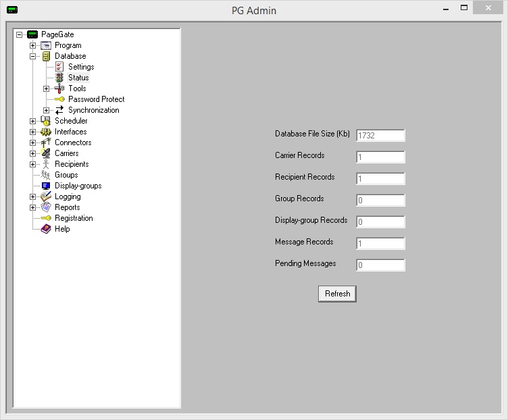Expand the Carriers tree node

[x=32, y=153]
